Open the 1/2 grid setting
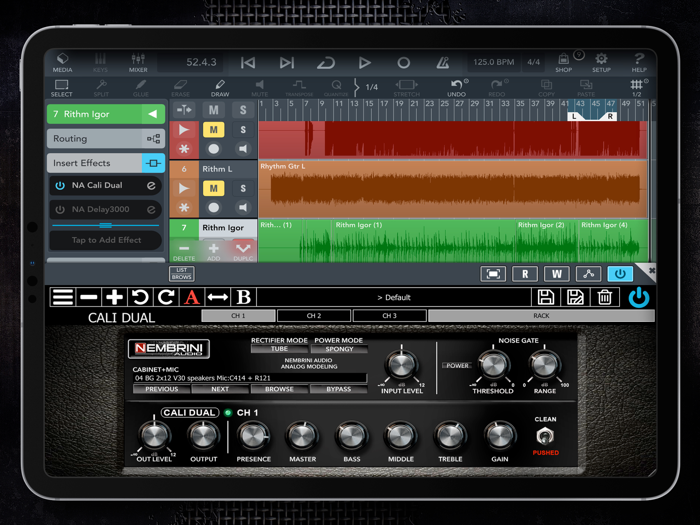This screenshot has height=525, width=700. pos(637,88)
